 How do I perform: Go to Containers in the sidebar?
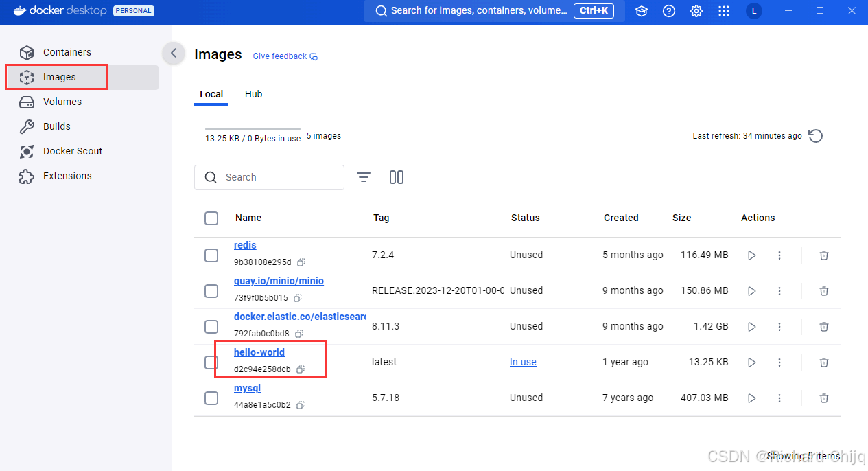tap(82, 52)
